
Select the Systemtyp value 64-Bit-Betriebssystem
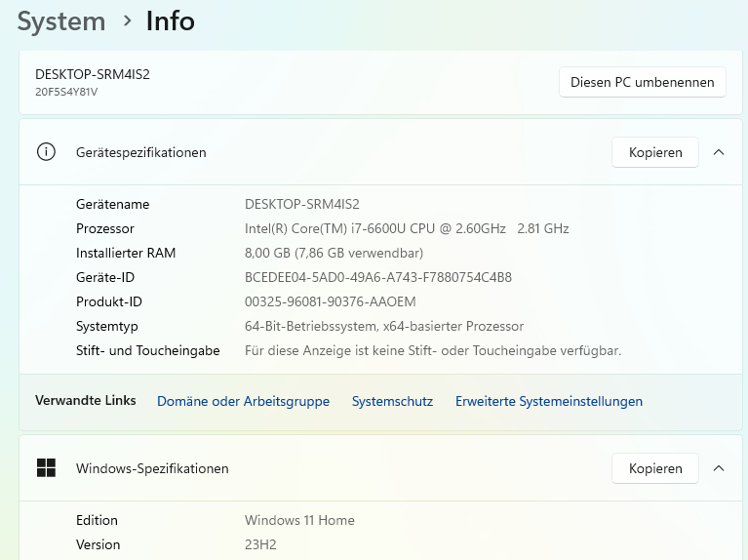(384, 326)
